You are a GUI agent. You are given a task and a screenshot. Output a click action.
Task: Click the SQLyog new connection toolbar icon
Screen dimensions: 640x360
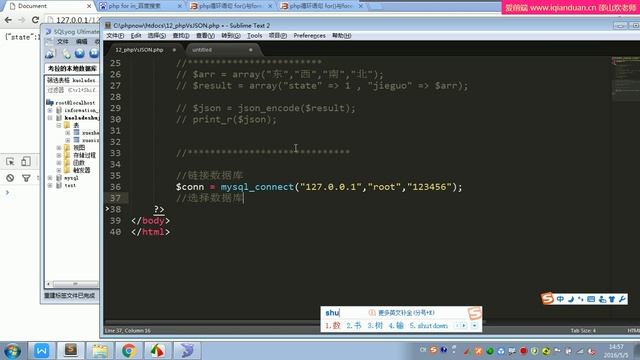(x=50, y=53)
